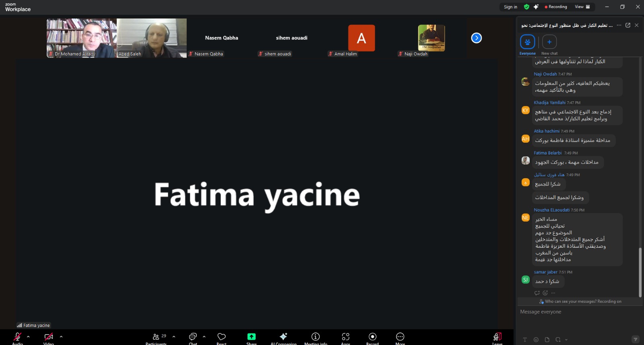Image resolution: width=644 pixels, height=345 pixels.
Task: Open AI Companion sparkle icon
Action: coord(283,337)
